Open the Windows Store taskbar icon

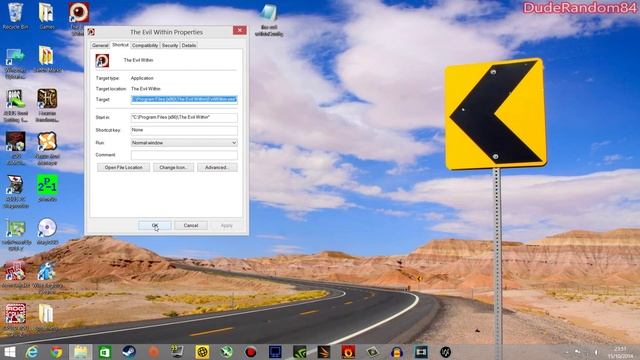[104, 352]
